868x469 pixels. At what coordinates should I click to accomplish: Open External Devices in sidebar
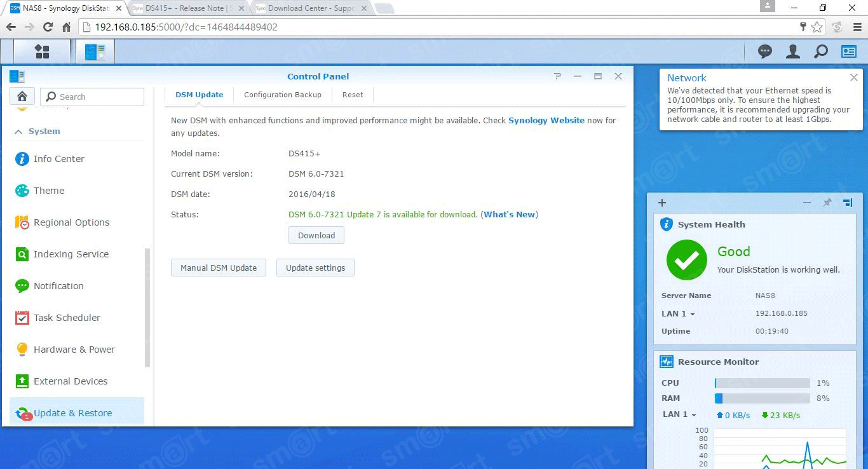[x=77, y=381]
